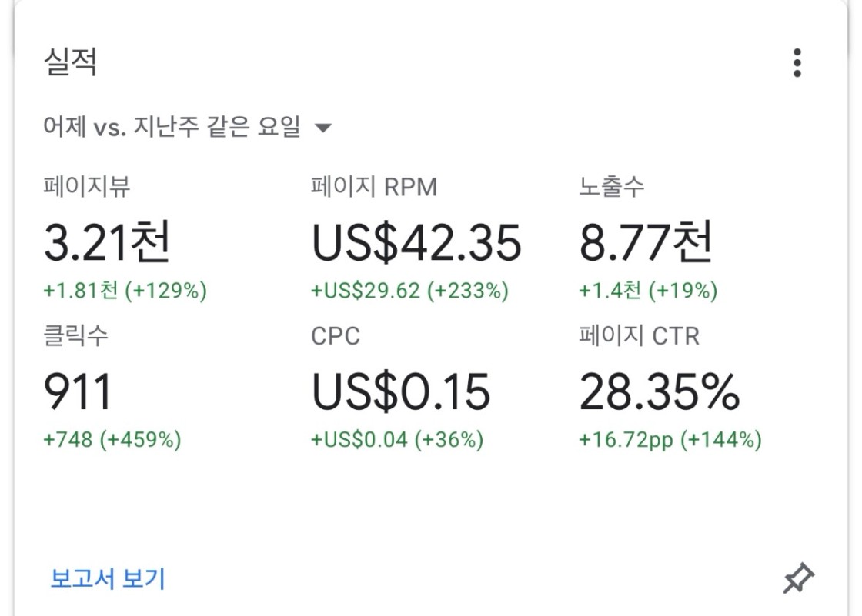Click the US$0.15 CPC value
This screenshot has height=616, width=862.
[x=400, y=391]
